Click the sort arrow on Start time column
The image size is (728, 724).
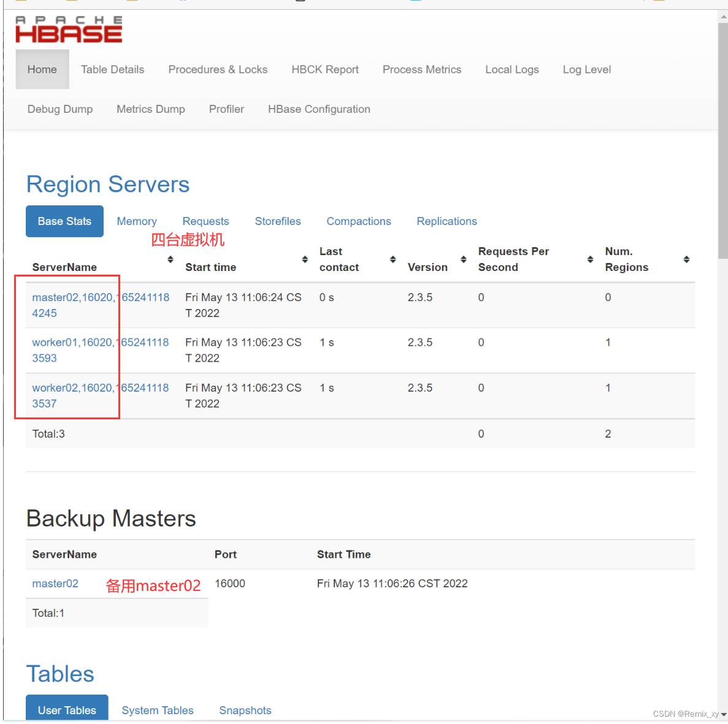[x=305, y=259]
